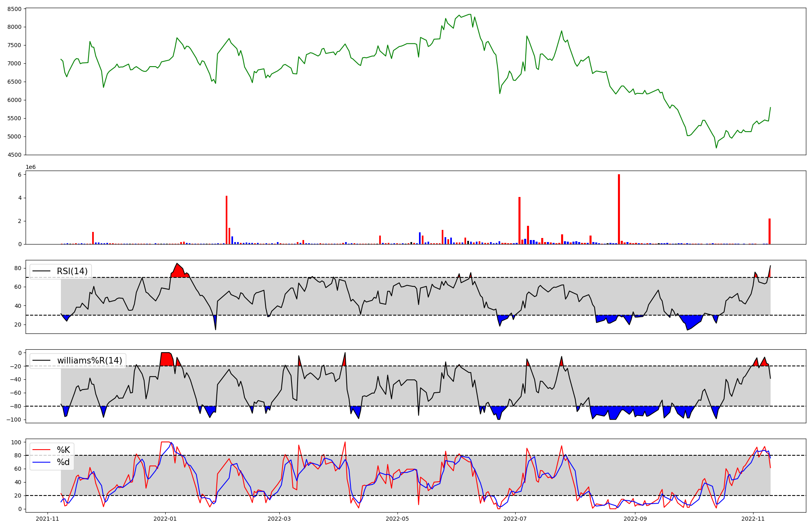The height and width of the screenshot is (528, 812).
Task: Select the %d legend text
Action: point(63,462)
